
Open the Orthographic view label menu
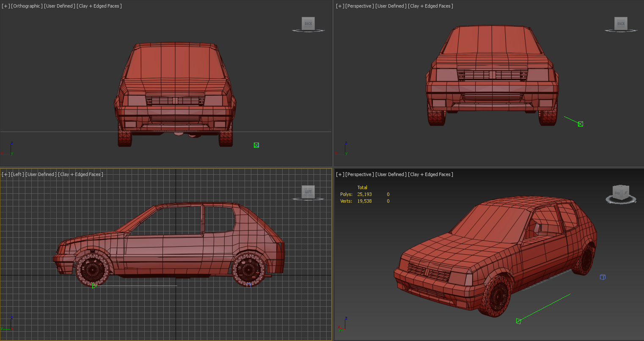tap(27, 6)
